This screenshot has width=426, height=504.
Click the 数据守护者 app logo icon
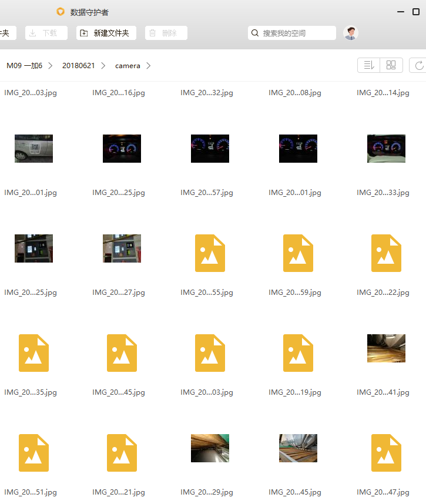point(61,12)
